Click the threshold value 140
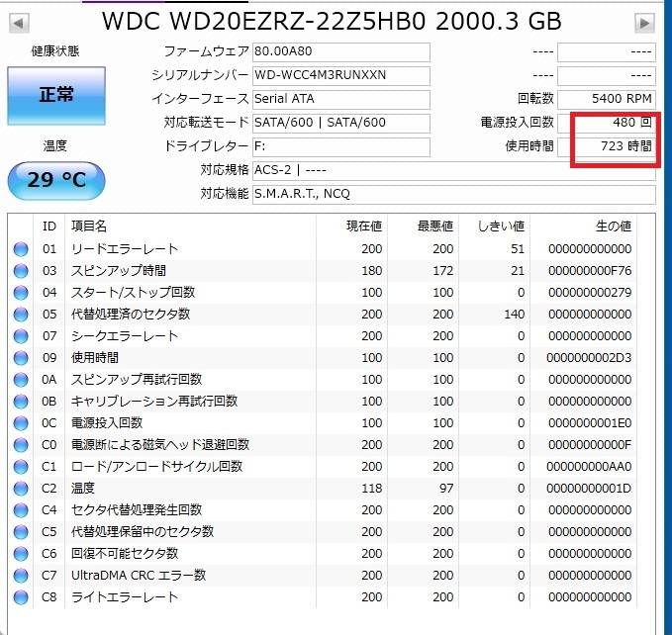 pos(515,315)
